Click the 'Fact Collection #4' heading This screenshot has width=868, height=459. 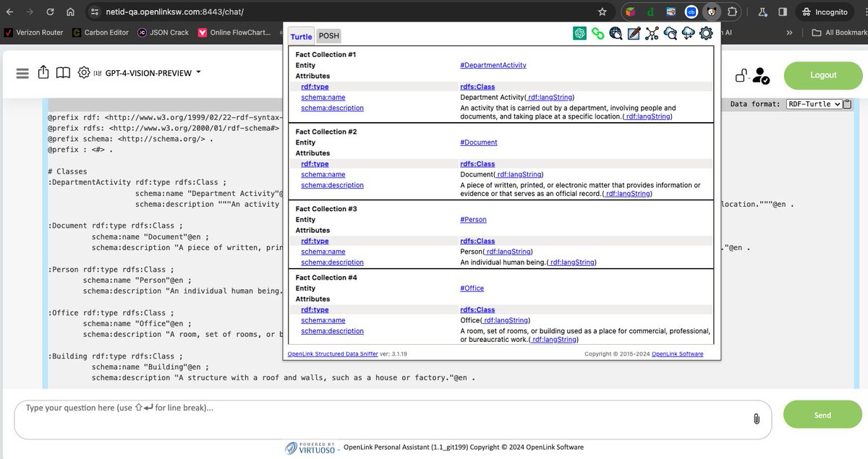(325, 278)
